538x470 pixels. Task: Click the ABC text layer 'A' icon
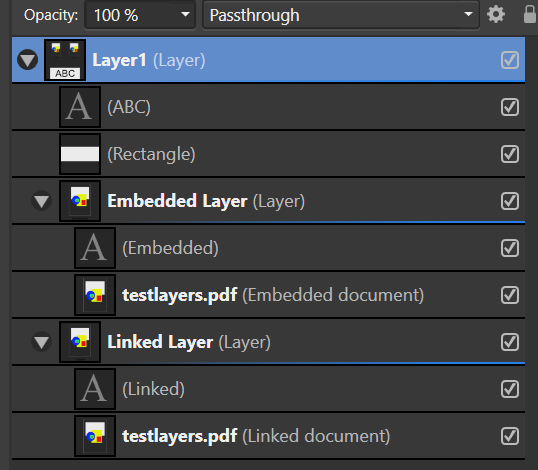click(x=80, y=107)
